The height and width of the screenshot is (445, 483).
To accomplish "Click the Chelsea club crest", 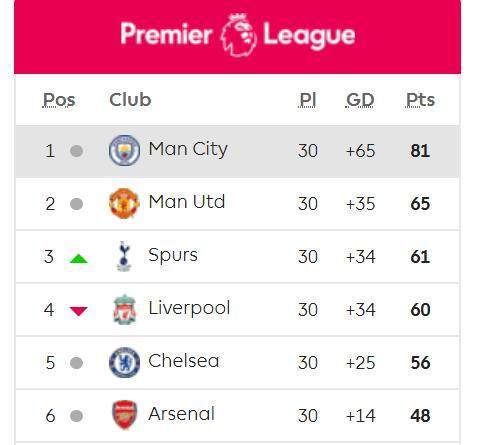I will [x=124, y=362].
